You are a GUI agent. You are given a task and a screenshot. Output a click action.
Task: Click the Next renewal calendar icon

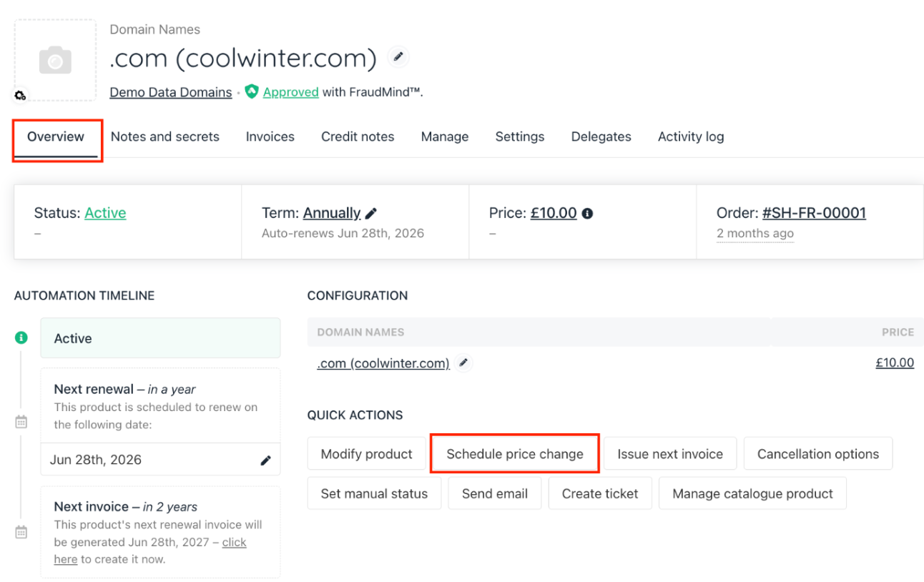tap(21, 421)
